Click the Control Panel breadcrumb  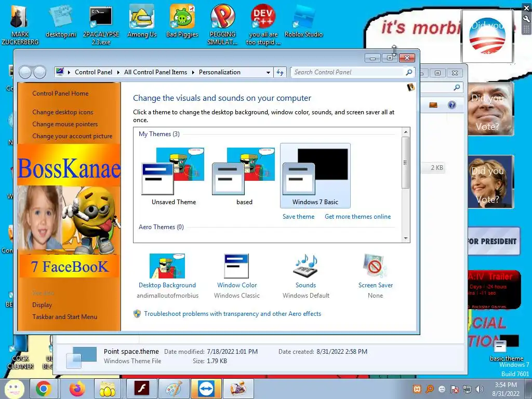coord(94,72)
